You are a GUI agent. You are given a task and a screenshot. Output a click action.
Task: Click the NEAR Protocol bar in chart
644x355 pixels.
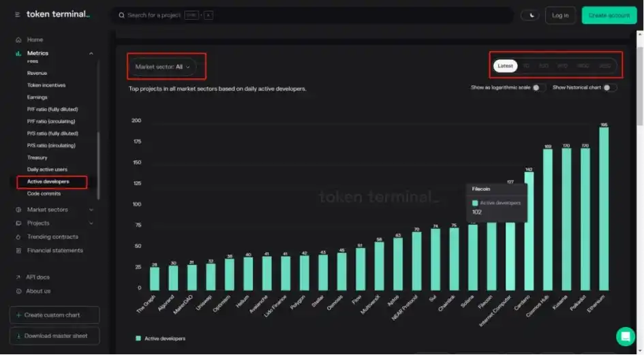click(x=416, y=262)
